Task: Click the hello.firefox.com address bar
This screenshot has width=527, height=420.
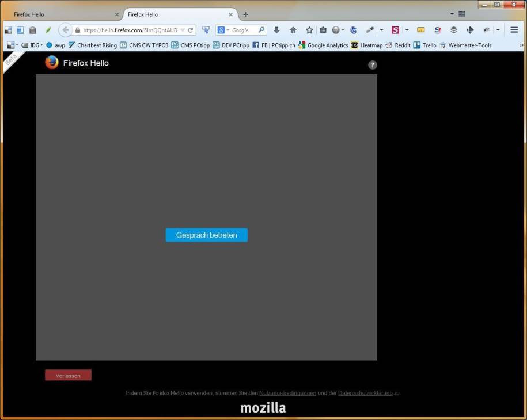Action: 130,30
